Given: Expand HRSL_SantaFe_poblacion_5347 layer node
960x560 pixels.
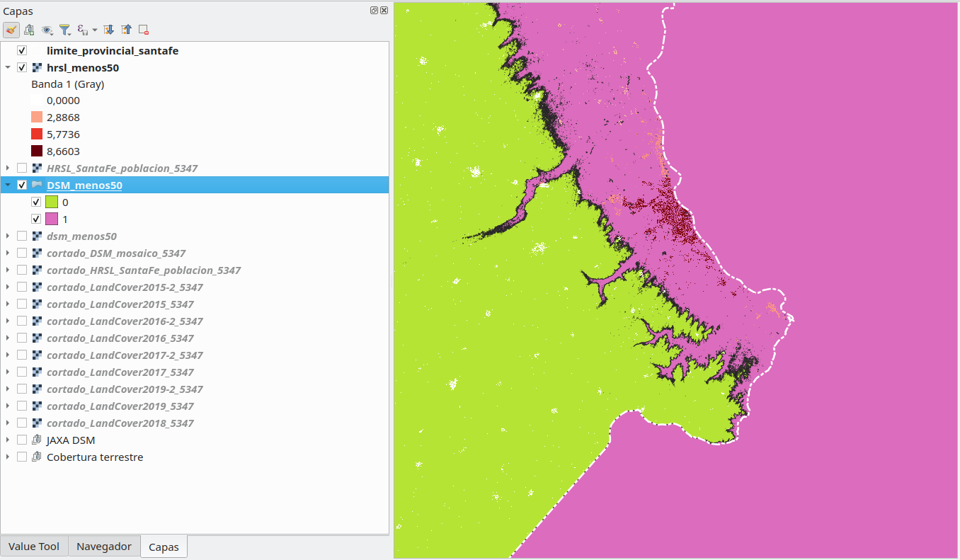Looking at the screenshot, I should click(x=8, y=168).
